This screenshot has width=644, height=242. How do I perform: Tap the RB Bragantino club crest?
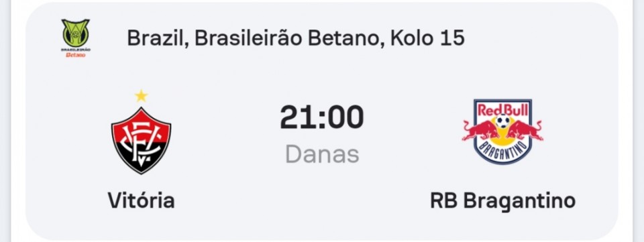[502, 131]
